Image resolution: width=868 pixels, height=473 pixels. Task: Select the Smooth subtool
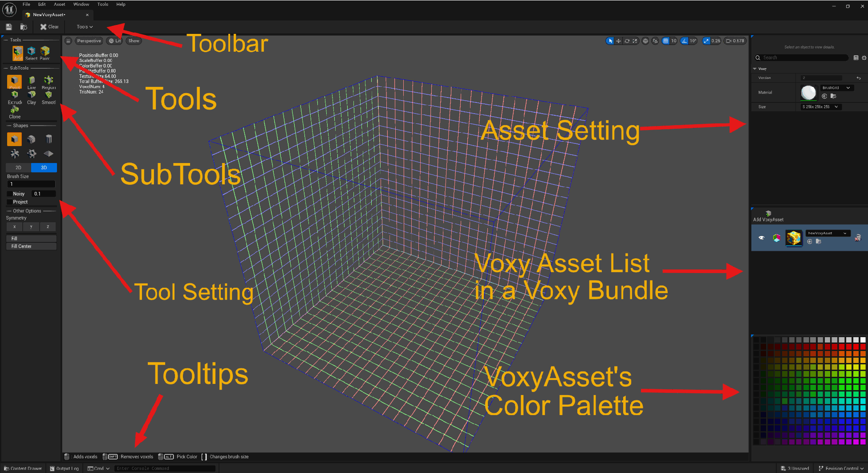[x=49, y=95]
